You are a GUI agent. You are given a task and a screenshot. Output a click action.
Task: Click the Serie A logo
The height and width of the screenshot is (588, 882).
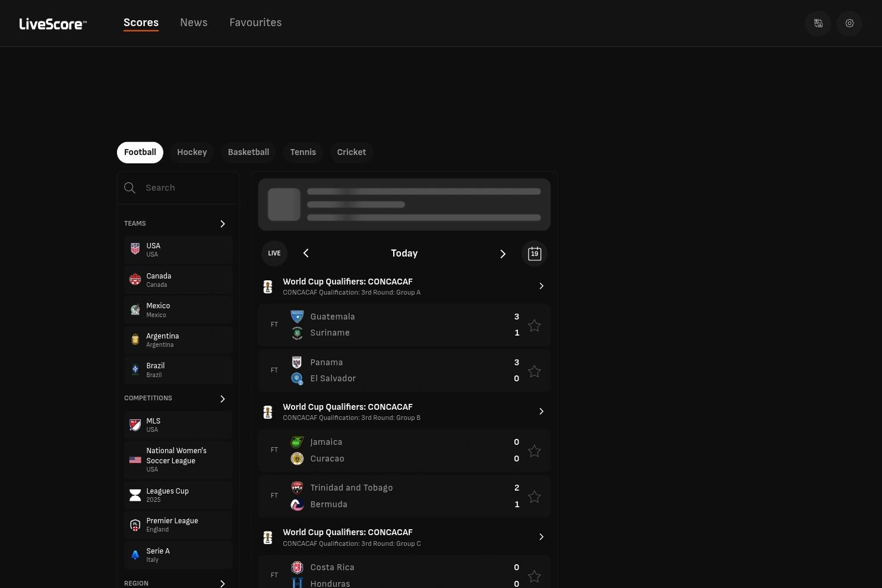135,555
